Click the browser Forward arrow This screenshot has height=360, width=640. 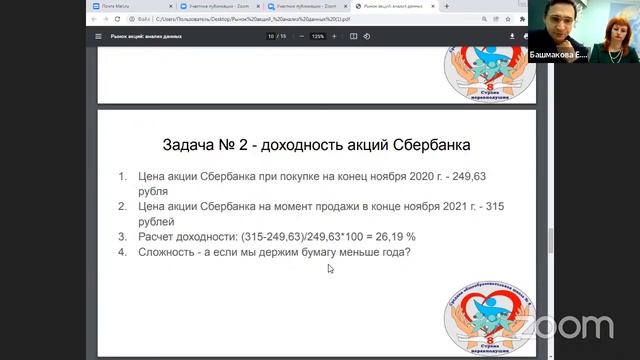coord(106,19)
